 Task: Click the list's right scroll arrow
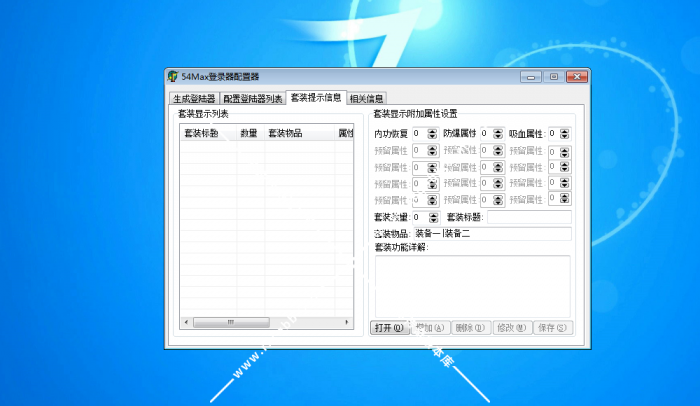(x=347, y=322)
